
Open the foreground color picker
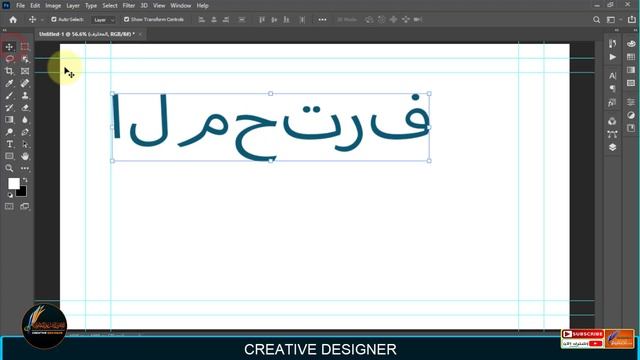tap(13, 183)
